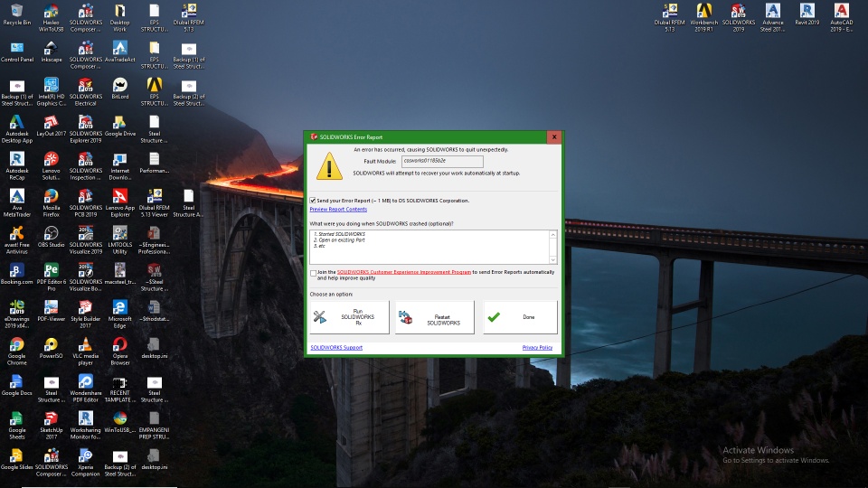Select the Internet Download desktop icon

(119, 166)
